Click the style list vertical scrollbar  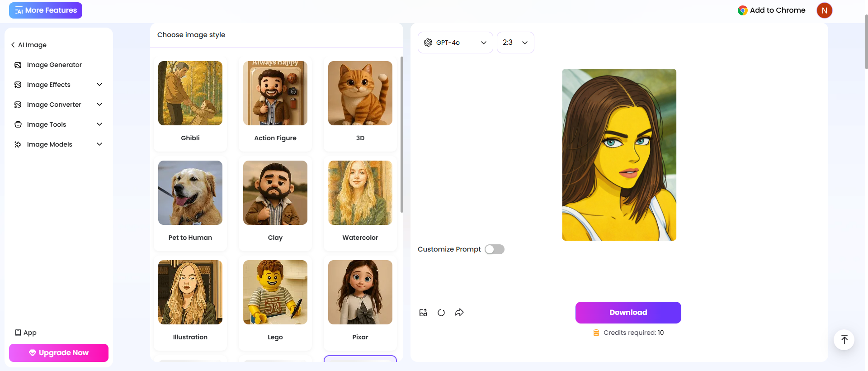tap(402, 134)
